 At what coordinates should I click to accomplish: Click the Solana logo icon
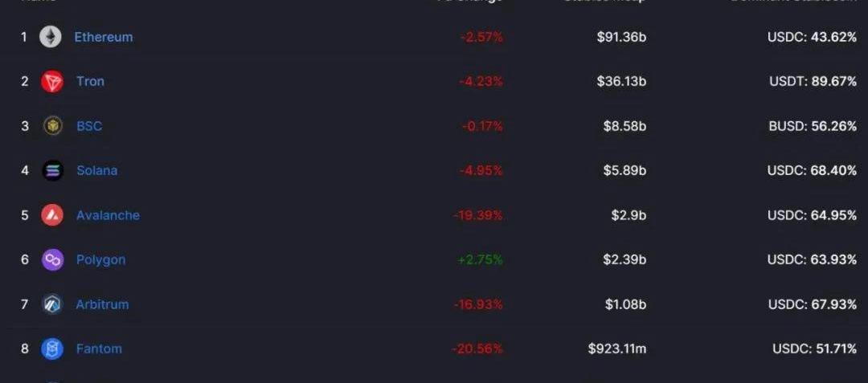52,170
